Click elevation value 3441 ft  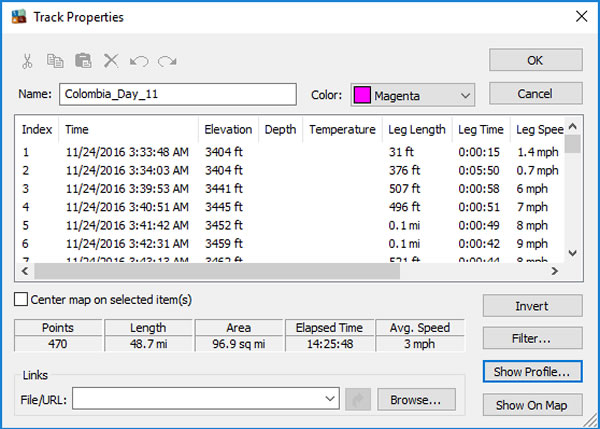point(224,189)
